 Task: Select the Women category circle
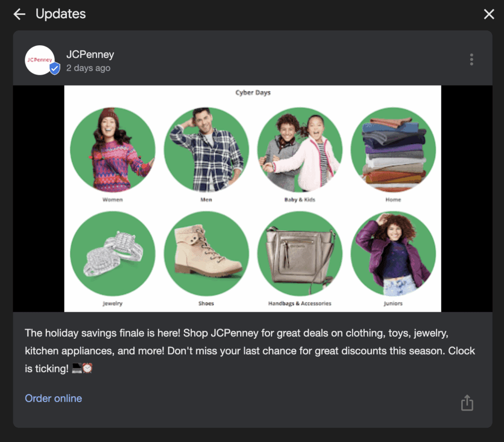[x=113, y=150]
